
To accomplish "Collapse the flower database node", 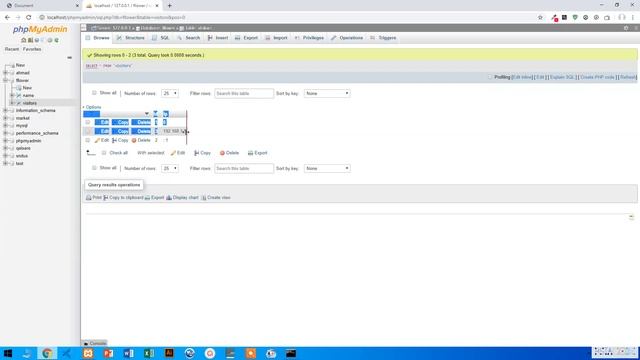I will click(5, 80).
